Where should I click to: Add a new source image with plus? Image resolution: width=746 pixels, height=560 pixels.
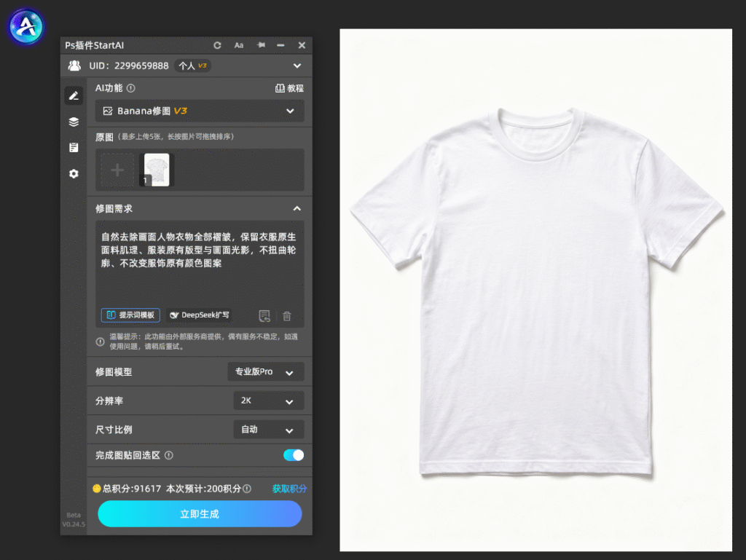117,170
